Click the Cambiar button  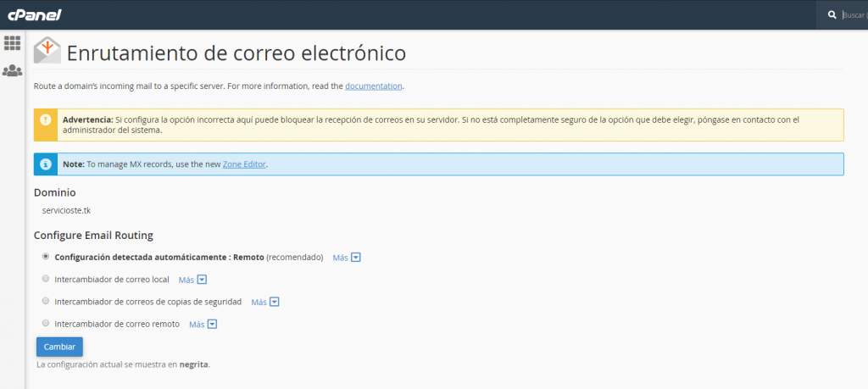tap(60, 347)
